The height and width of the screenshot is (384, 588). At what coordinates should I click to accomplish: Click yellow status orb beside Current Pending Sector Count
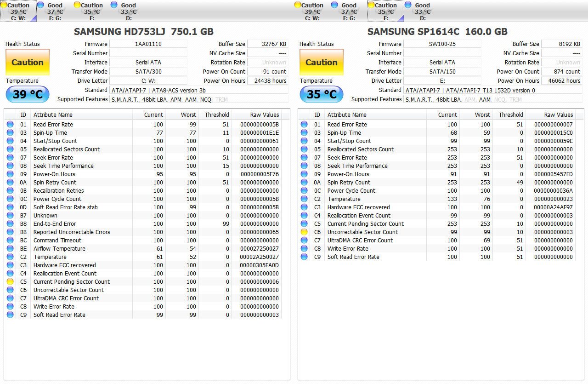[10, 281]
